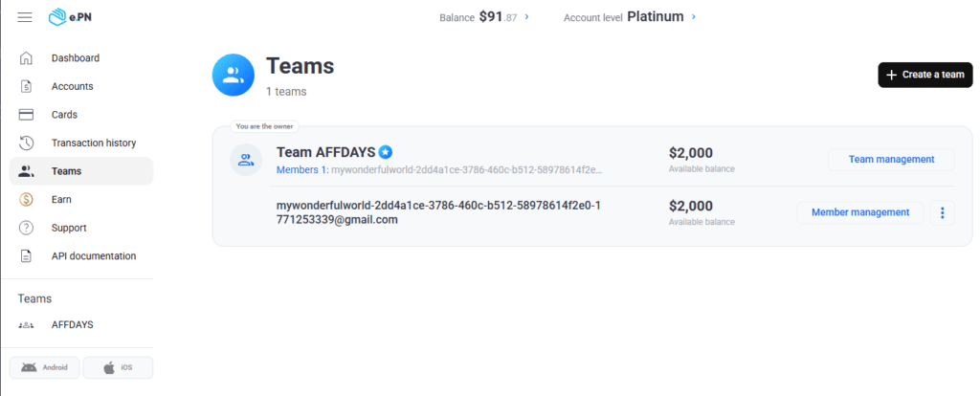Expand the Balance chevron arrow
This screenshot has height=396, width=980.
coord(527,17)
